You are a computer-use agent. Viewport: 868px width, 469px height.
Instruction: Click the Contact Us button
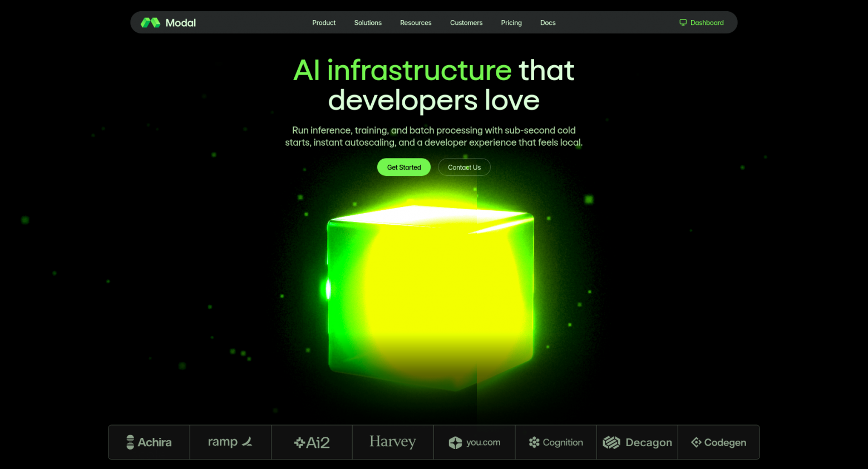click(464, 167)
